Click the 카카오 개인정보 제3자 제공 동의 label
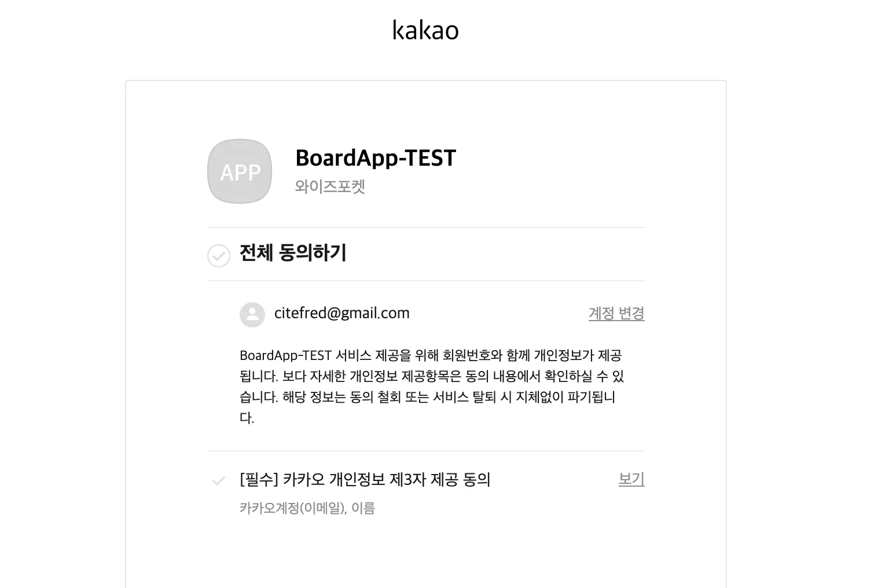Image resolution: width=874 pixels, height=588 pixels. (x=387, y=480)
